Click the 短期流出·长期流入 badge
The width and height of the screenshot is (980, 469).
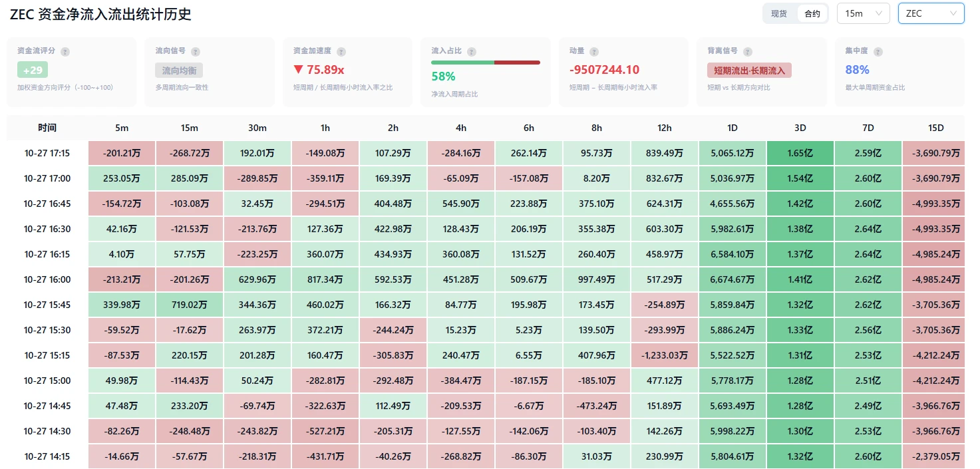749,71
